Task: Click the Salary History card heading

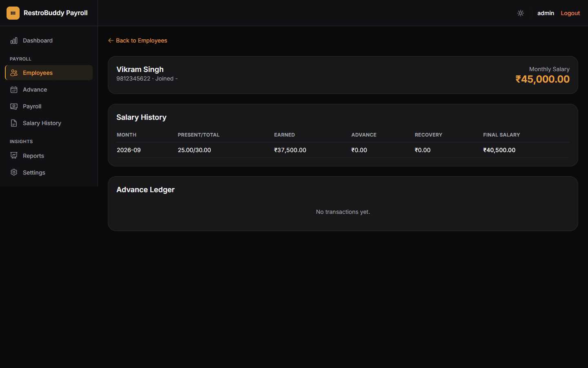Action: point(141,117)
